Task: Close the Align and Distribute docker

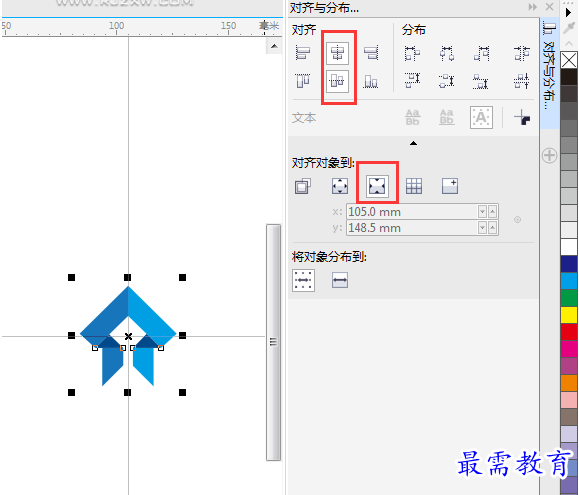Action: pyautogui.click(x=549, y=7)
